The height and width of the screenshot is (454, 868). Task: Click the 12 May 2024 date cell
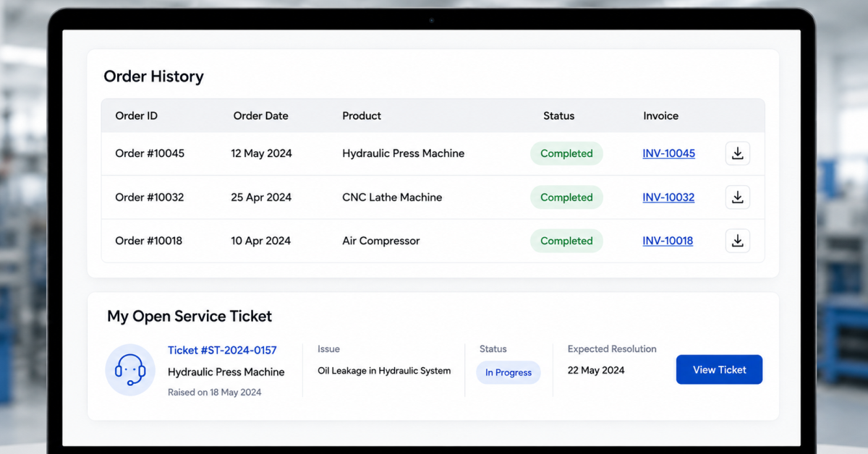(261, 153)
